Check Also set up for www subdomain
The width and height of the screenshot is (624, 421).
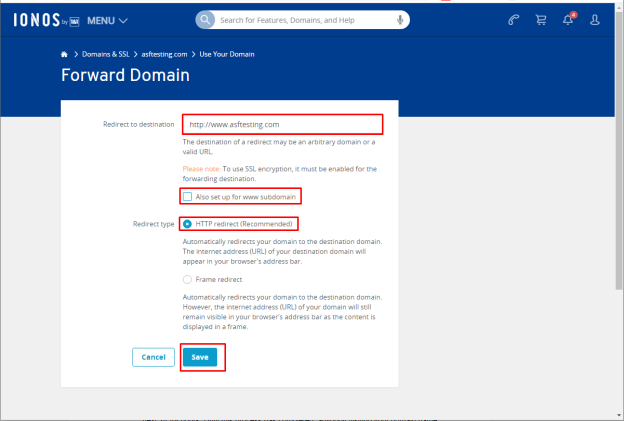(187, 197)
